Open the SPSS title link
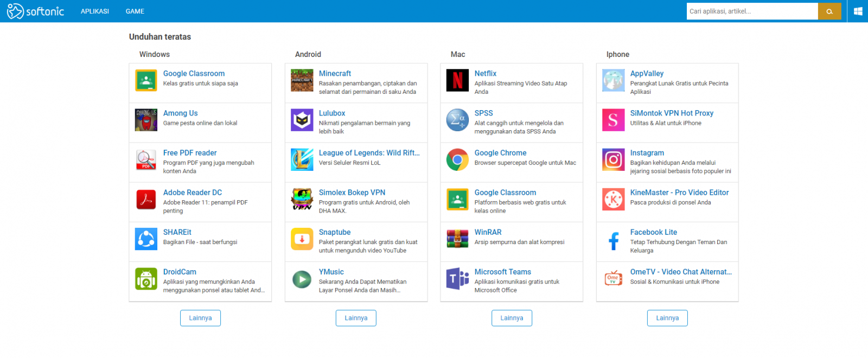The image size is (868, 358). tap(484, 113)
